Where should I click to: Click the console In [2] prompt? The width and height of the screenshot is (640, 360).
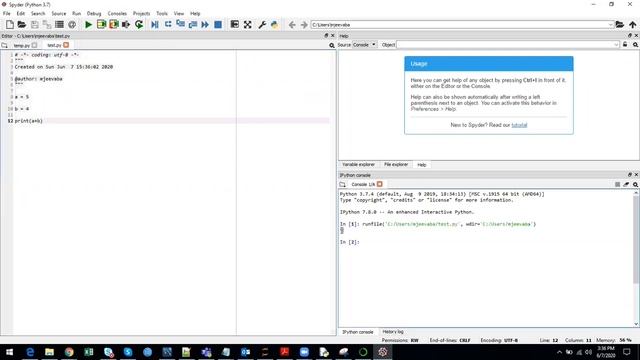(x=349, y=242)
